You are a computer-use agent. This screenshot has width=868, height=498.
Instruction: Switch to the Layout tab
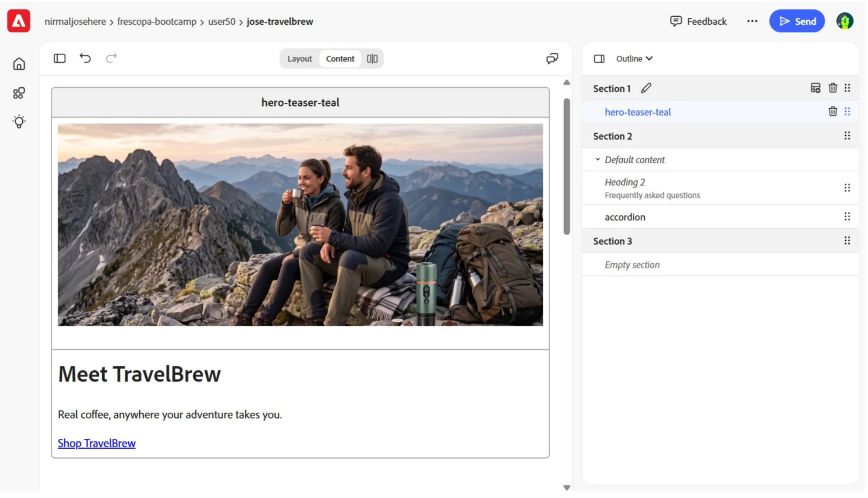coord(300,59)
